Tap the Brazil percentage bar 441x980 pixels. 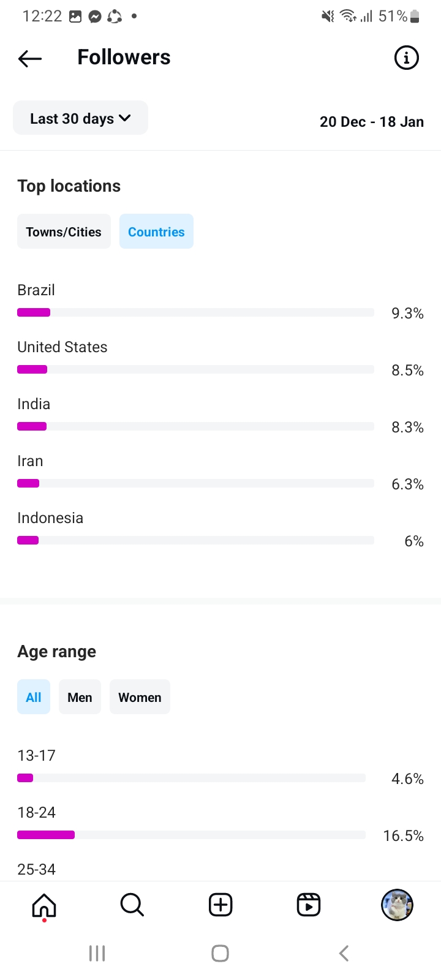tap(195, 312)
